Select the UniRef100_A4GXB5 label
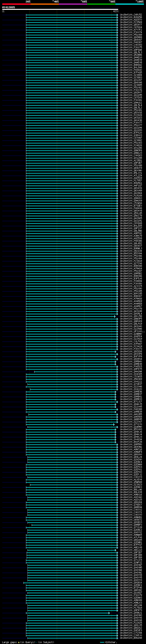Viewport: 146px width, 644px height. pyautogui.click(x=131, y=414)
